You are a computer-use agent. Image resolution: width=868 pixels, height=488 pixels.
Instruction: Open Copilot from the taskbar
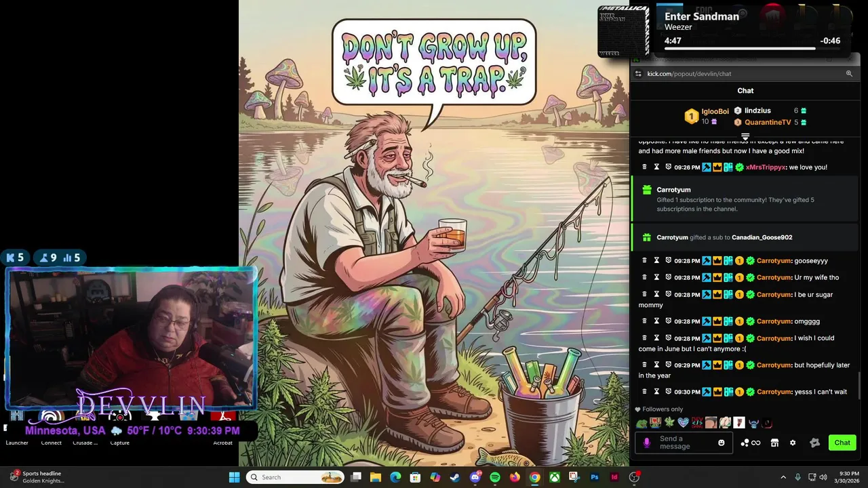click(435, 477)
